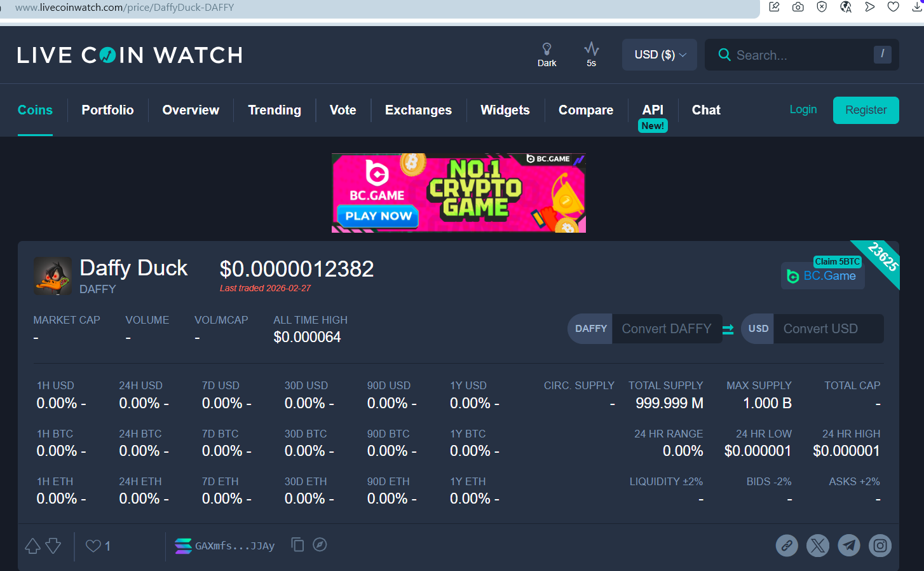The height and width of the screenshot is (571, 924).
Task: Click the livecoinwatch.com address bar URL
Action: click(x=125, y=8)
